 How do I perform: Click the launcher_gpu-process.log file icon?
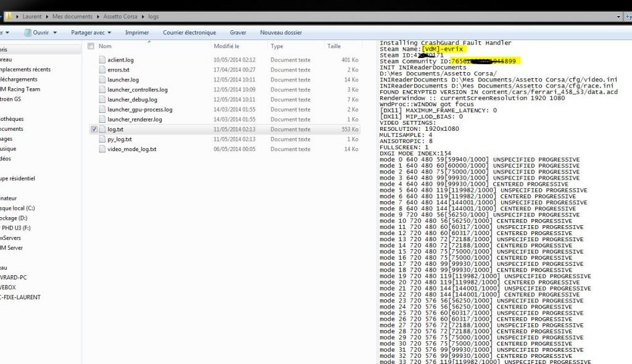tap(102, 109)
